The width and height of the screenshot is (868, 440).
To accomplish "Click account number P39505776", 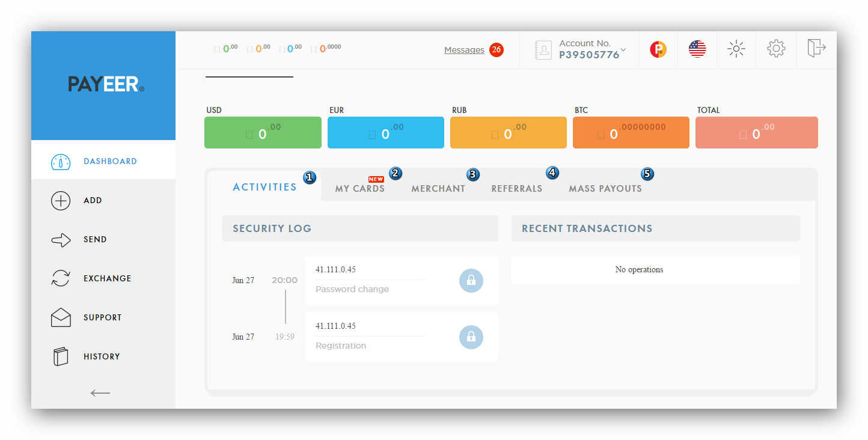I will (589, 55).
